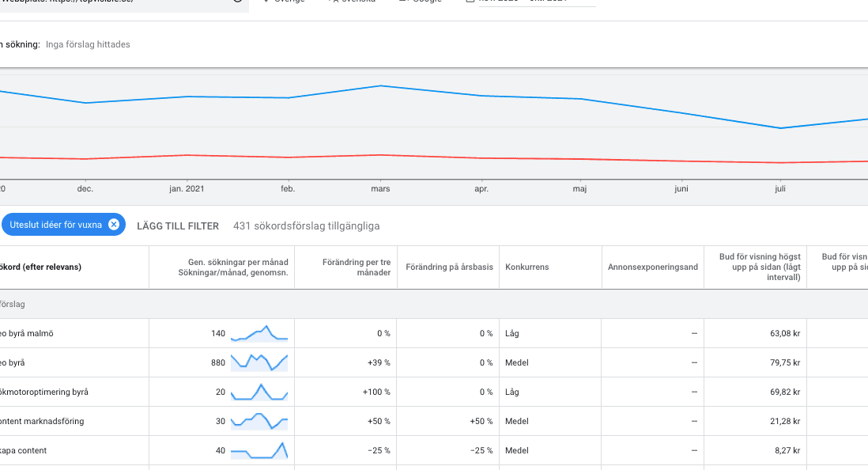
Task: Select the blue trend line at mars
Action: point(380,86)
